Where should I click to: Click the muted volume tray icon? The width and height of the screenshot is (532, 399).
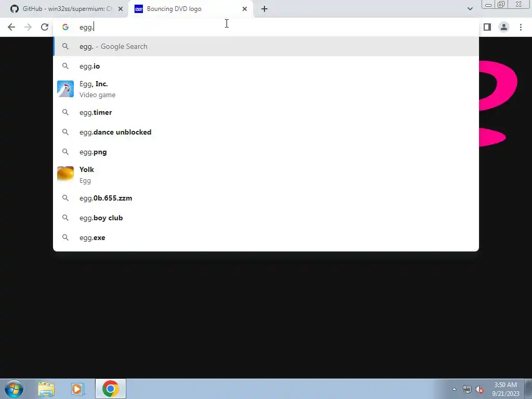click(x=480, y=389)
